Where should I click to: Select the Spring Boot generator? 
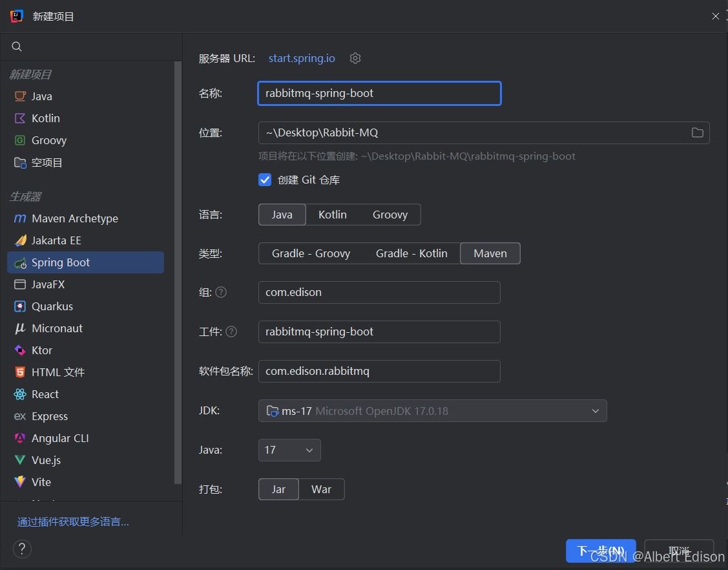[85, 262]
